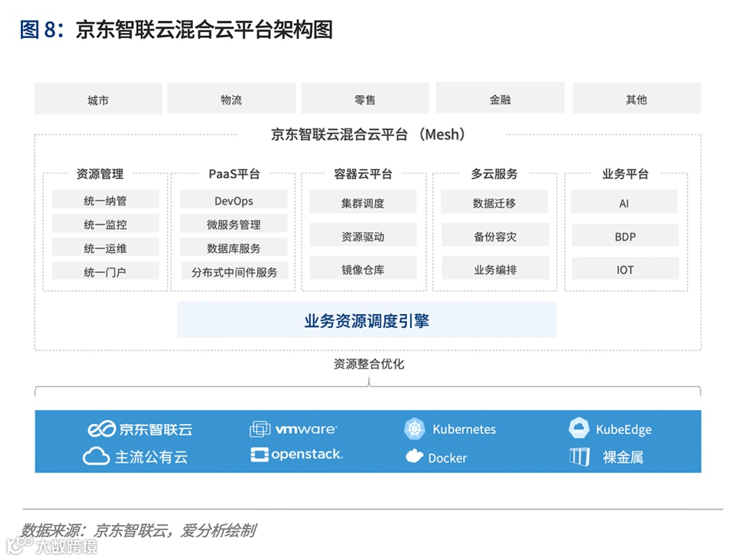Click the 容器云平台 section heading
Image resolution: width=749 pixels, height=560 pixels.
pyautogui.click(x=363, y=174)
